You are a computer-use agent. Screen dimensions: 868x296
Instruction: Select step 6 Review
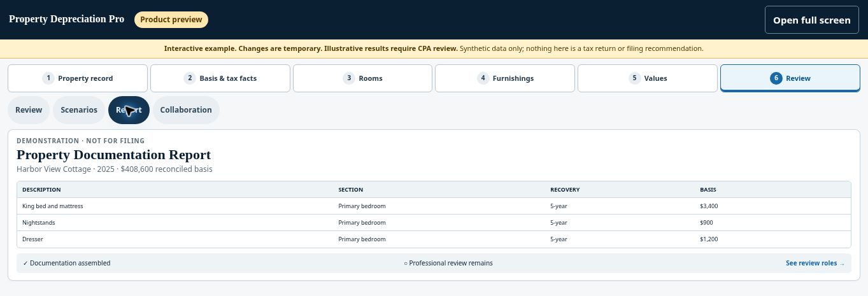(790, 78)
